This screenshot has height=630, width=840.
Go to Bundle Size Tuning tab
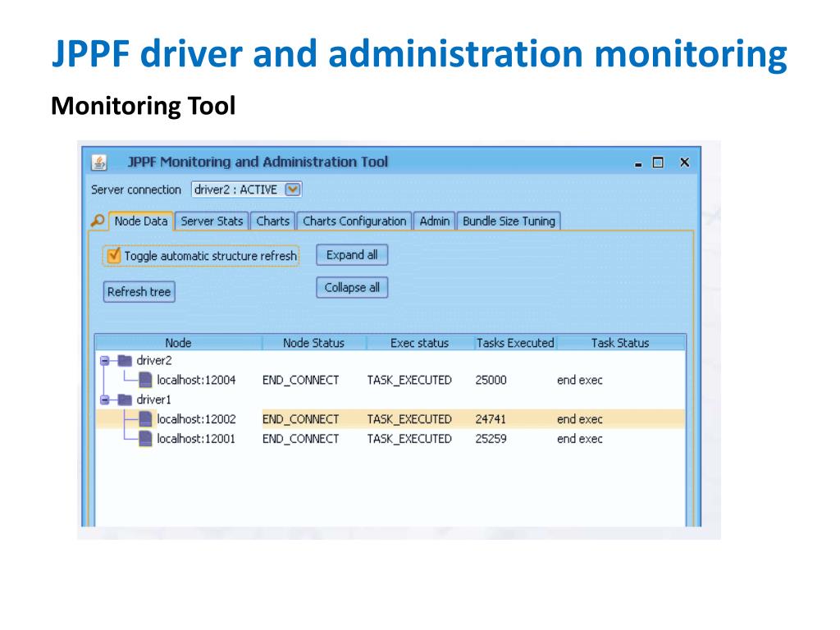coord(509,221)
